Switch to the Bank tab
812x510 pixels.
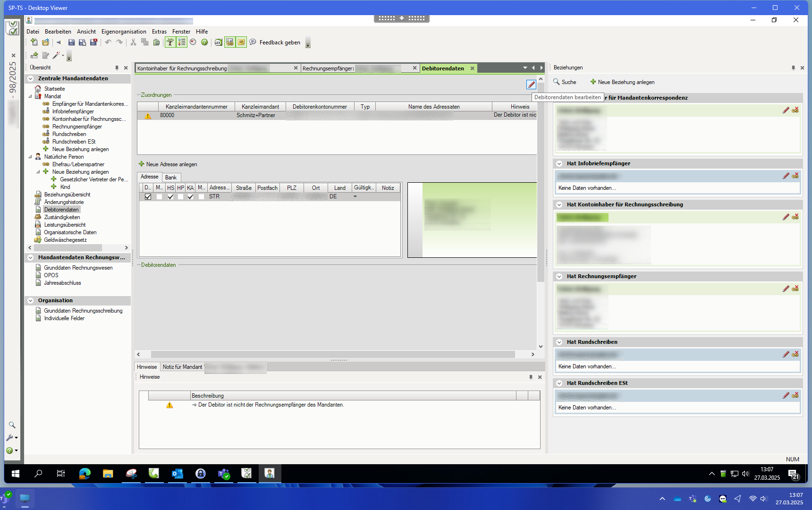(x=171, y=178)
